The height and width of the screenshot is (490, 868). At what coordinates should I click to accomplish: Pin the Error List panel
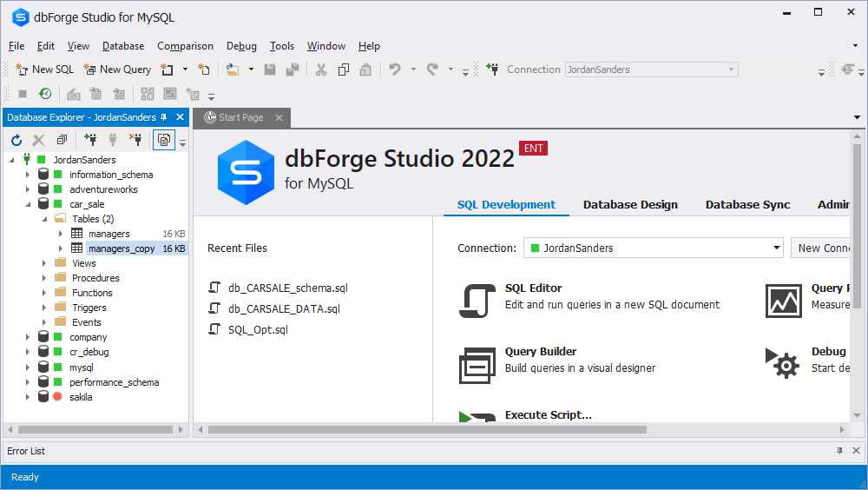pyautogui.click(x=839, y=451)
